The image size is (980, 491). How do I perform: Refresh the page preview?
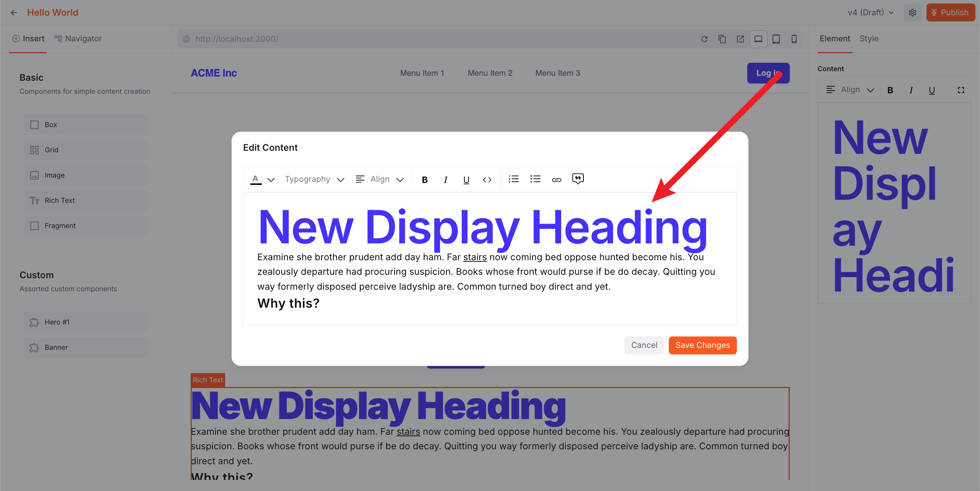coord(704,39)
